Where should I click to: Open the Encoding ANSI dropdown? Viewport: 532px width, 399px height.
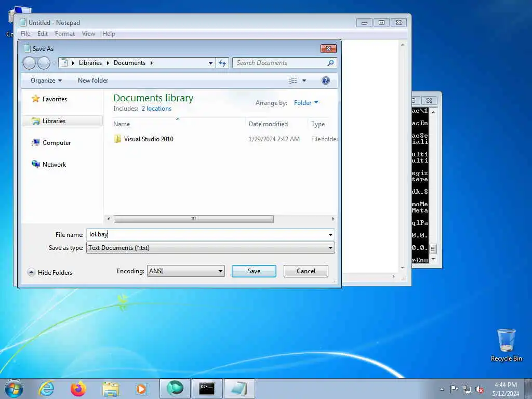coord(185,271)
